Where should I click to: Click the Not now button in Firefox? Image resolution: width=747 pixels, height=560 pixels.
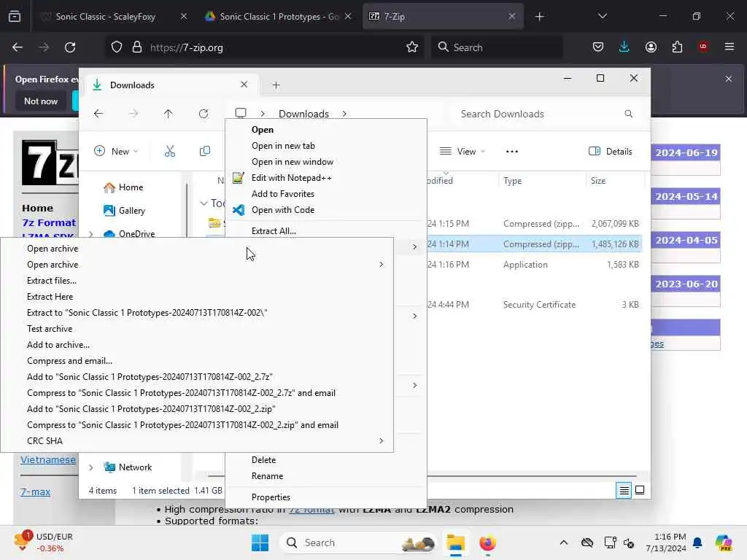click(41, 101)
